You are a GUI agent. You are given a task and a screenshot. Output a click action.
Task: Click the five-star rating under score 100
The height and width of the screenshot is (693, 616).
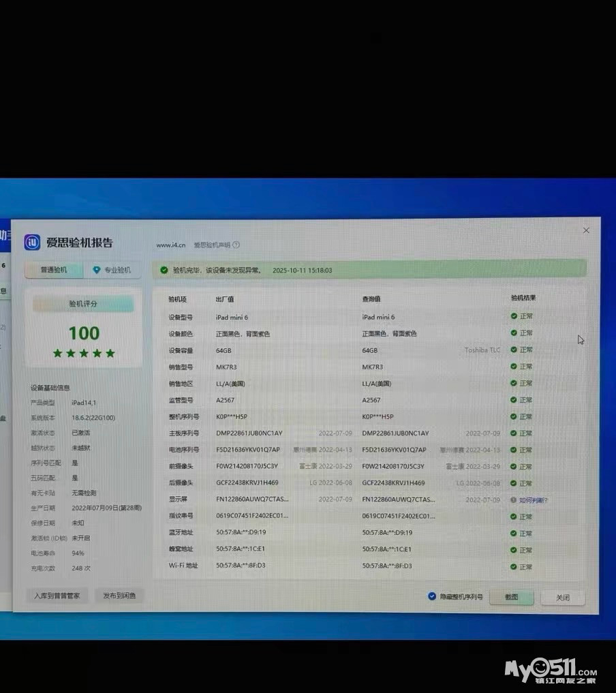tap(84, 353)
